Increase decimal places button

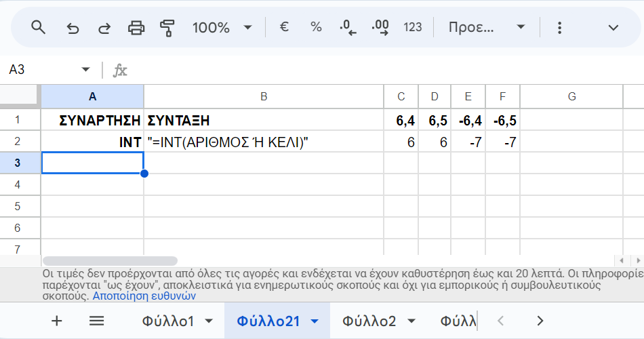tap(380, 28)
